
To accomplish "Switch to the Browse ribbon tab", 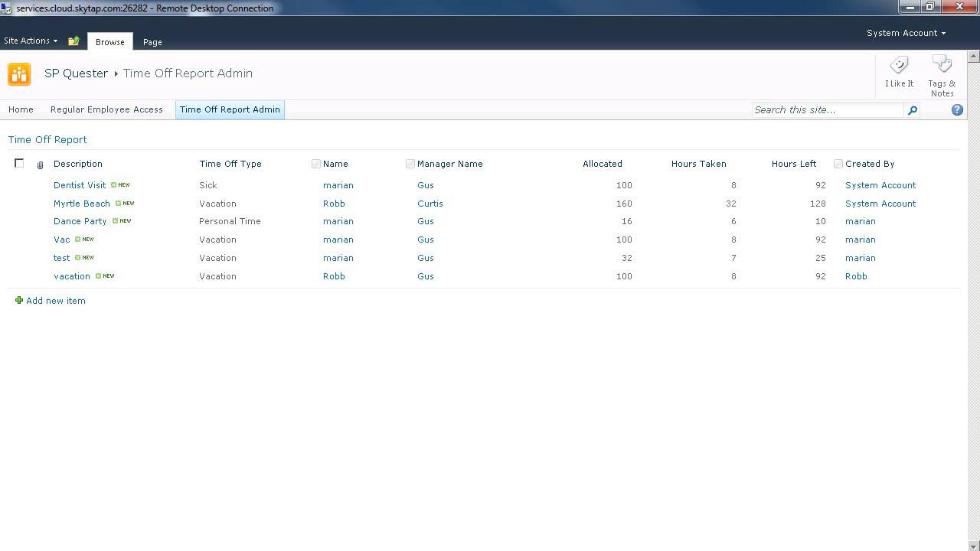I will (x=110, y=42).
